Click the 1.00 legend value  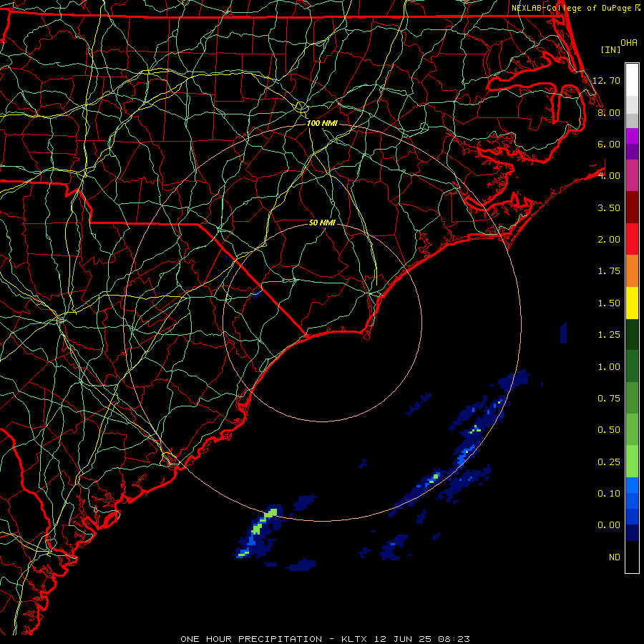pyautogui.click(x=609, y=367)
